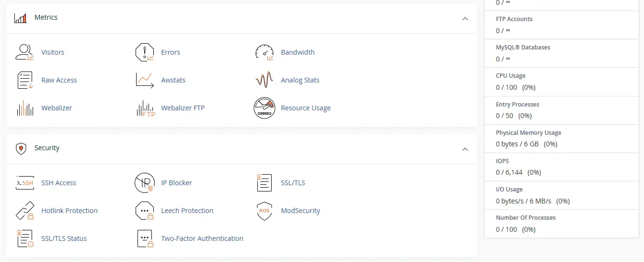This screenshot has height=262, width=644.
Task: Collapse the Metrics section chevron
Action: 465,19
